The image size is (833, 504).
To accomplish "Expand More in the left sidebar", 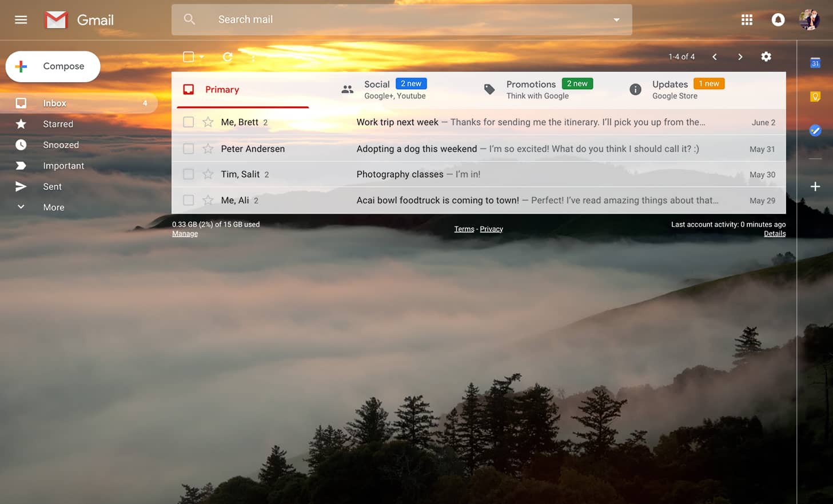I will point(53,207).
